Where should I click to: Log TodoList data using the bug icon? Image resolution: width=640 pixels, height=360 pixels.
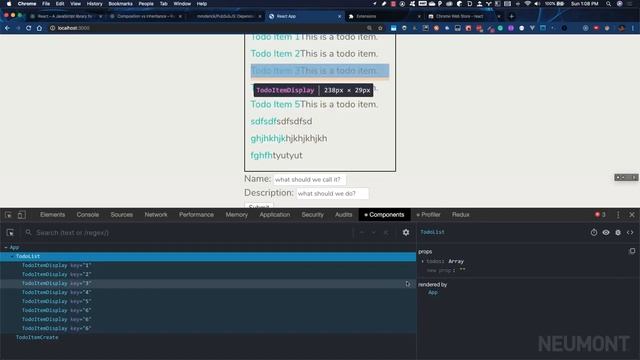coord(618,232)
